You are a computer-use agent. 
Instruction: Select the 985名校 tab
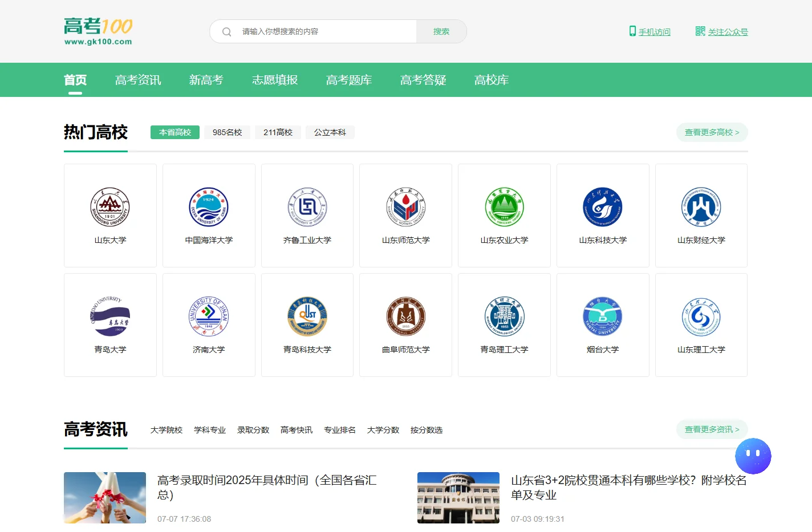[x=228, y=132]
